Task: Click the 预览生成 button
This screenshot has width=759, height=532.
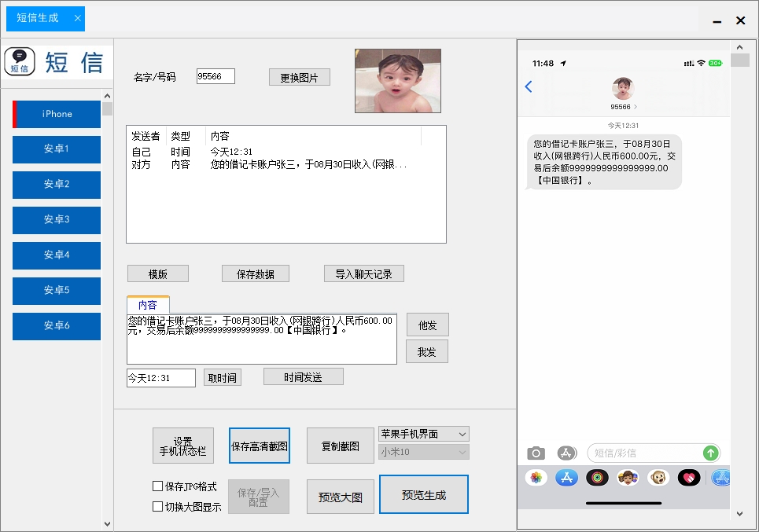Action: [x=423, y=493]
